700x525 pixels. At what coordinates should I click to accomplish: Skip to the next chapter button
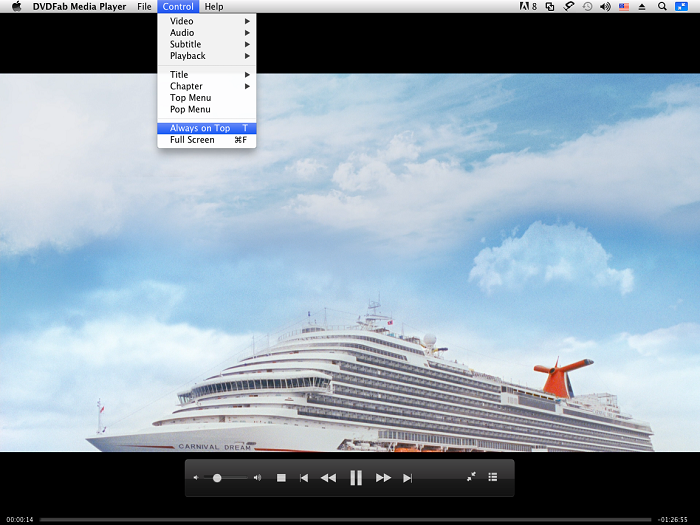click(408, 478)
